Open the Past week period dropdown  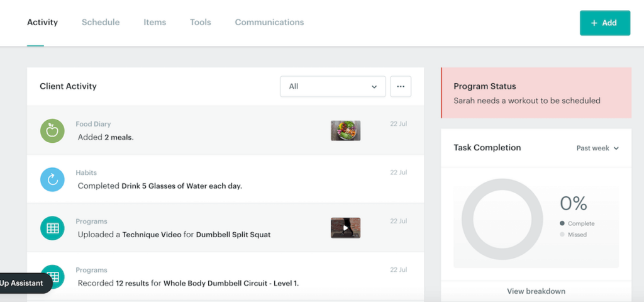pyautogui.click(x=597, y=148)
